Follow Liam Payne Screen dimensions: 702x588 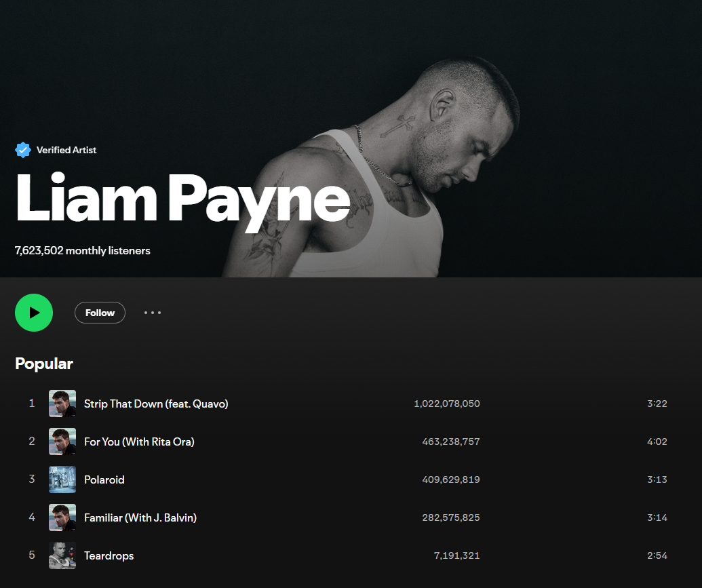pyautogui.click(x=100, y=313)
